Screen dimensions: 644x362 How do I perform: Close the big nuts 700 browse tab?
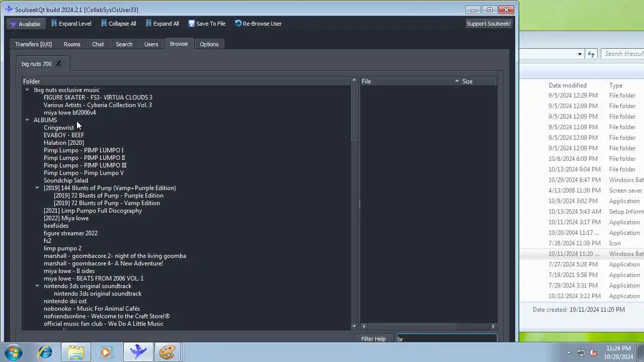pyautogui.click(x=58, y=63)
